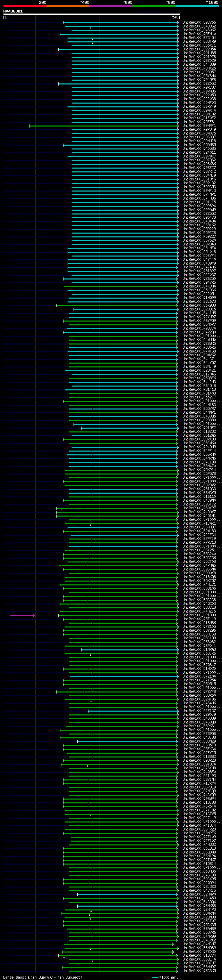Select the UniRef100_A9RCQ7 label
The width and height of the screenshot is (222, 980).
[199, 88]
